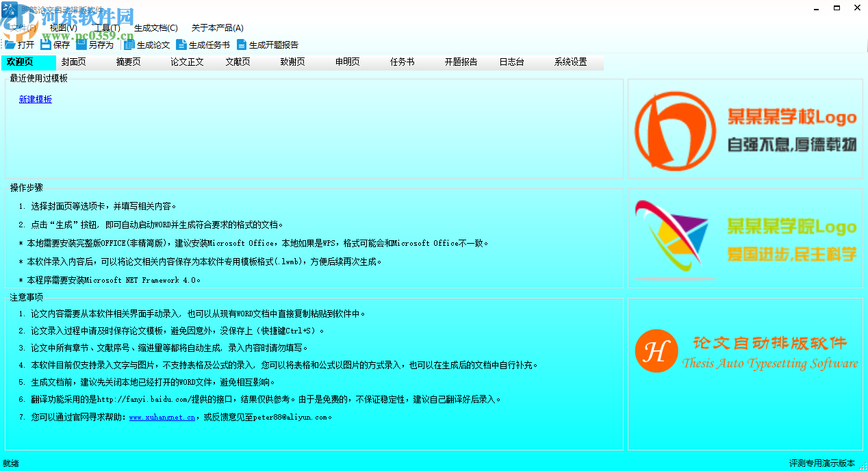Click the .lwmb template format line
Screen dimensions: 868x471
coord(201,262)
